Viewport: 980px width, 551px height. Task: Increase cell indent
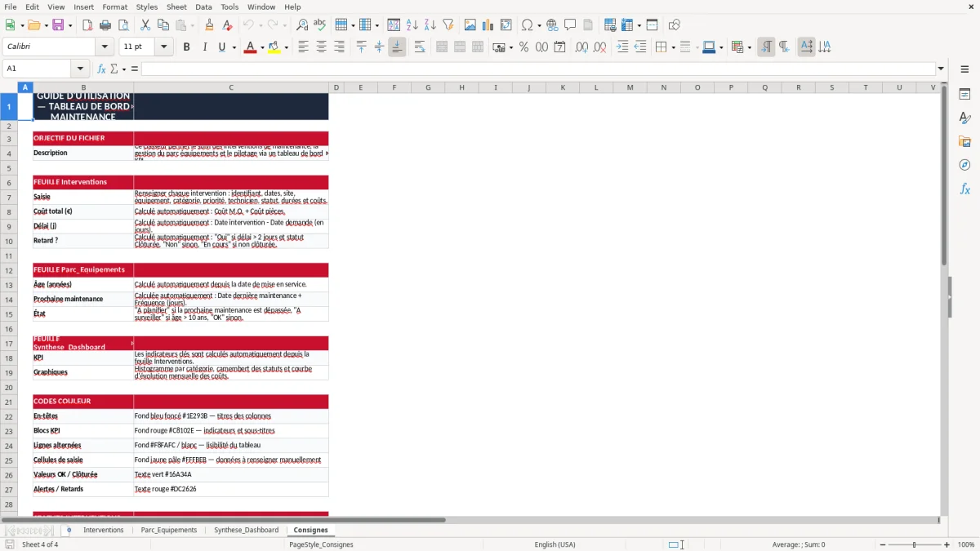click(622, 47)
